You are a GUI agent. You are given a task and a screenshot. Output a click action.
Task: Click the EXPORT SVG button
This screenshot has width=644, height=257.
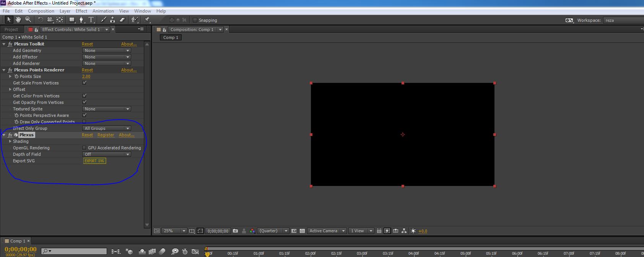click(x=94, y=161)
